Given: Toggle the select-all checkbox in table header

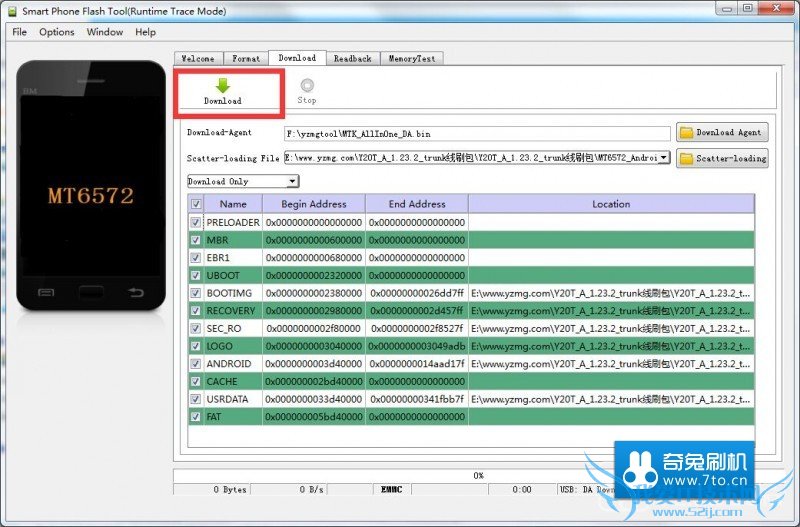Looking at the screenshot, I should coord(196,204).
